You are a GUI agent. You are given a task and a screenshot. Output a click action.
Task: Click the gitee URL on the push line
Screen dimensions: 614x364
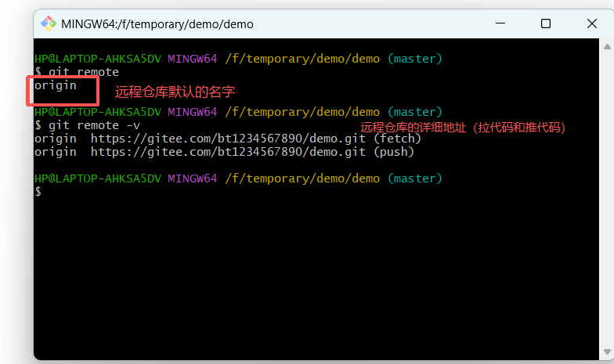click(228, 152)
